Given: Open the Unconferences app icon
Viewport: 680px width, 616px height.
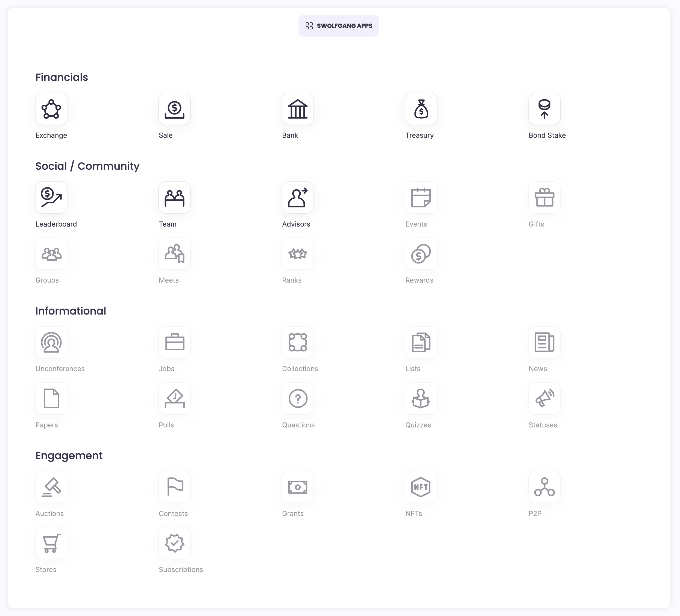Looking at the screenshot, I should (x=51, y=342).
